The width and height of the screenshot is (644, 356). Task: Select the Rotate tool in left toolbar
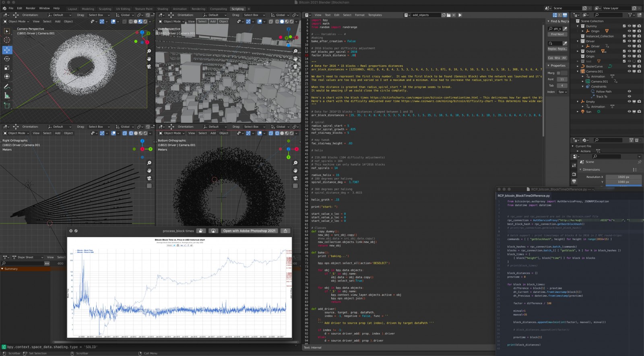pyautogui.click(x=7, y=59)
